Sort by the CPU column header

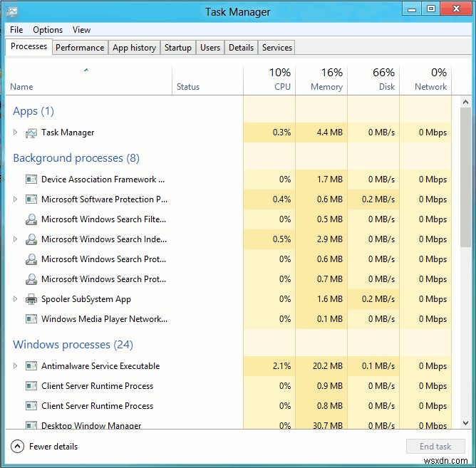[269, 80]
